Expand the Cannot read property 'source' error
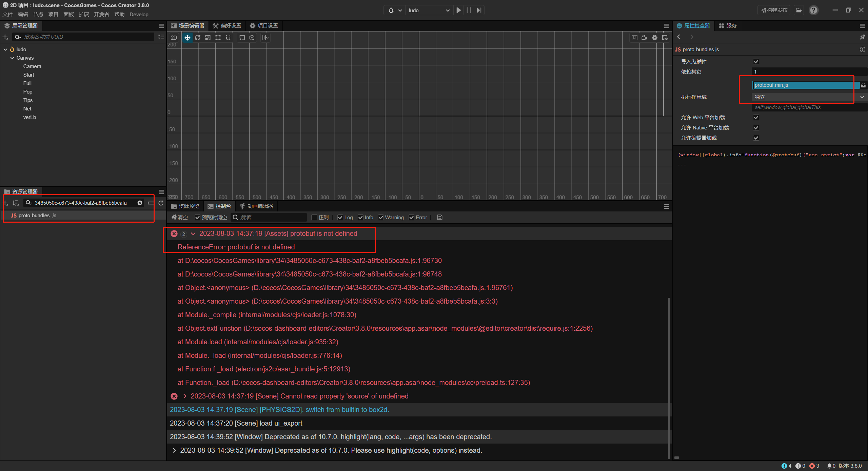The width and height of the screenshot is (868, 471). point(185,396)
